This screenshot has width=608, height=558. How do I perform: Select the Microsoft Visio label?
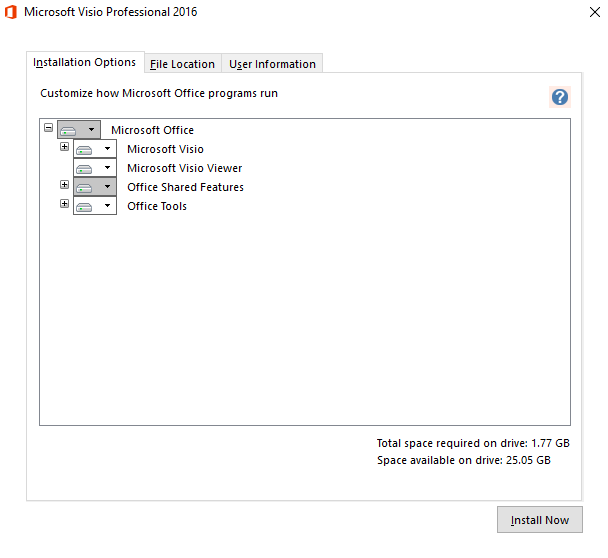[165, 149]
